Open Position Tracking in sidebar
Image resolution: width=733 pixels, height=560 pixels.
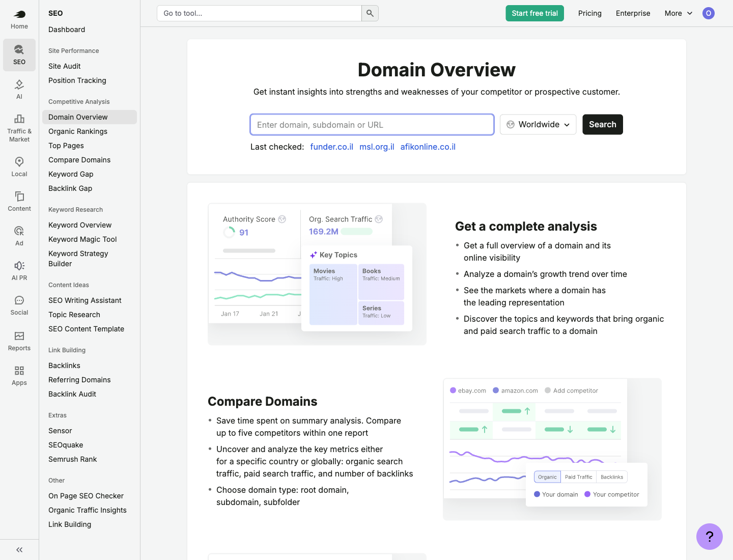click(x=77, y=80)
